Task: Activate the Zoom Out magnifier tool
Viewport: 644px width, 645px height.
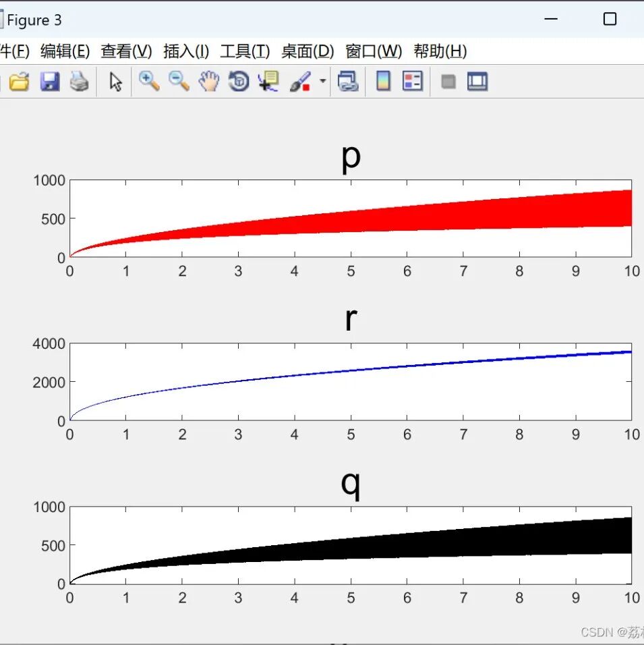Action: tap(179, 81)
